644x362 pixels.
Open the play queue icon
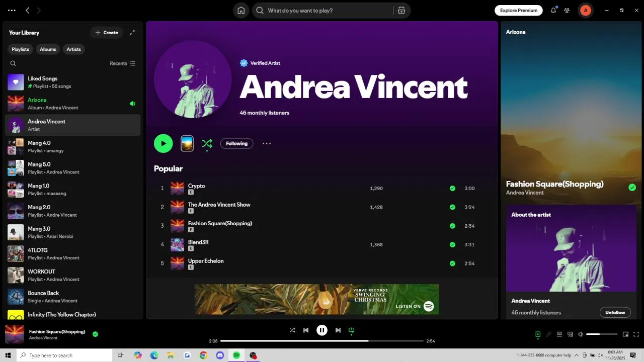[x=559, y=334]
